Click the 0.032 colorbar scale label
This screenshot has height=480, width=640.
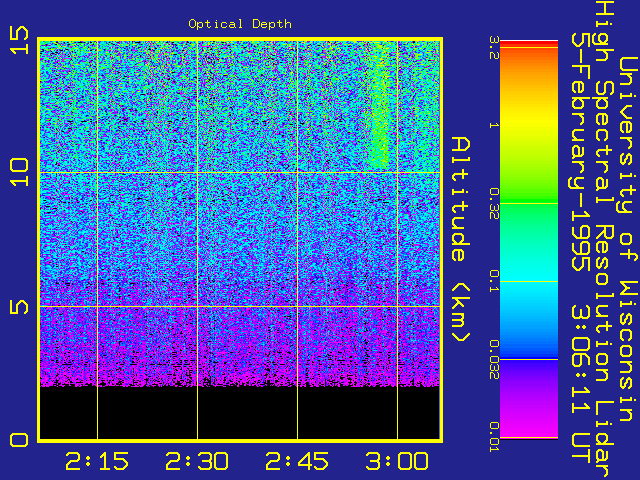[x=494, y=359]
